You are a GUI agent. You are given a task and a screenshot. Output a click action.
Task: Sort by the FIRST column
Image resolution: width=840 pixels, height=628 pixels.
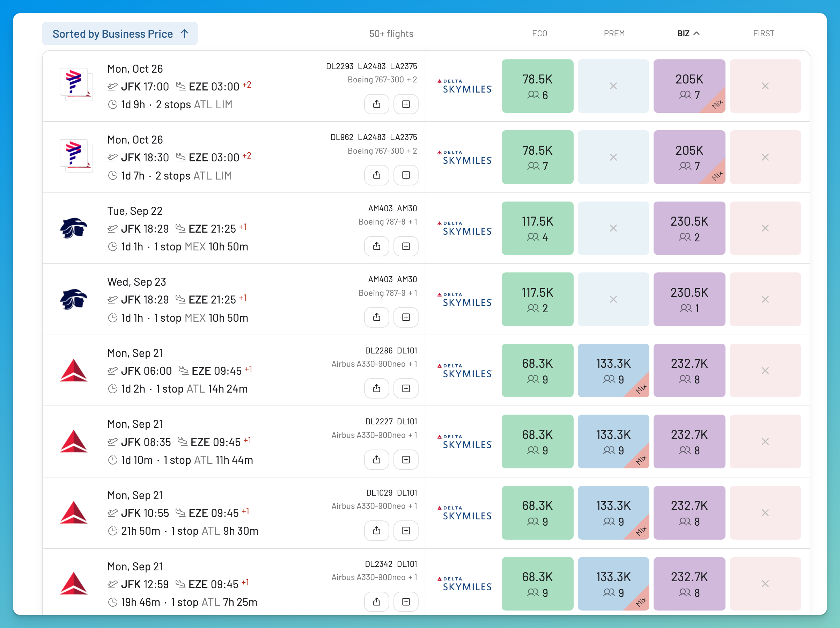[763, 34]
